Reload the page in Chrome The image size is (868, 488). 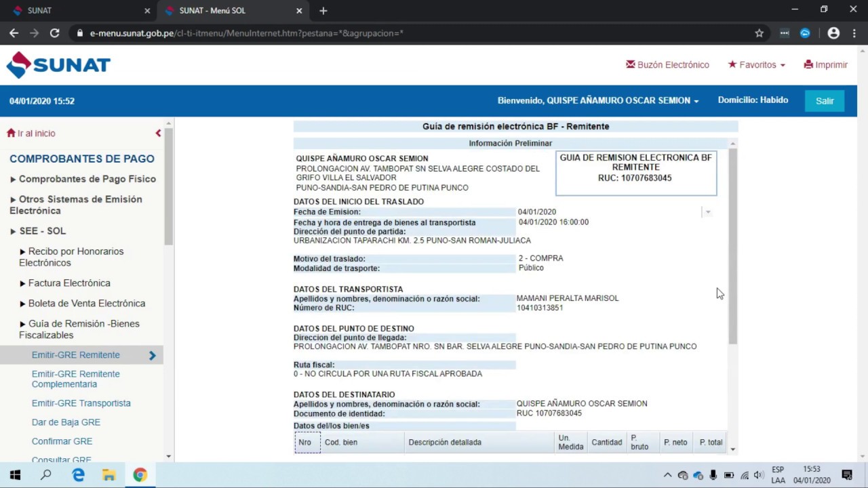(54, 33)
